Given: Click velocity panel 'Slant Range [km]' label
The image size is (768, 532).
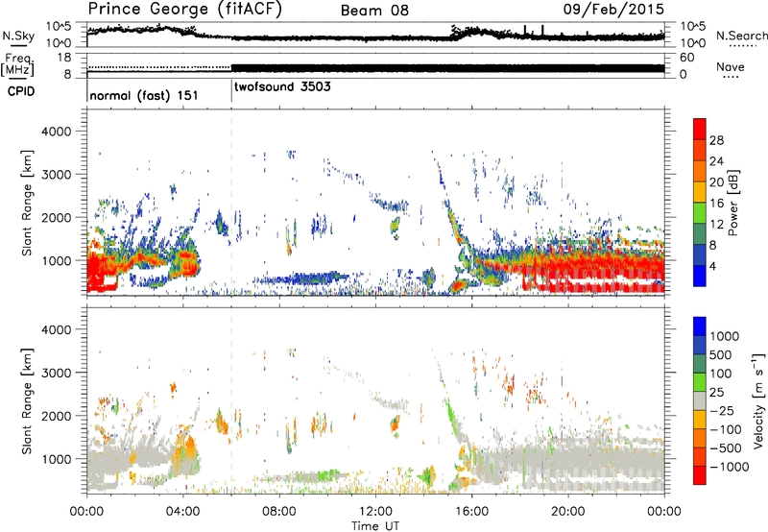Looking at the screenshot, I should [x=27, y=401].
